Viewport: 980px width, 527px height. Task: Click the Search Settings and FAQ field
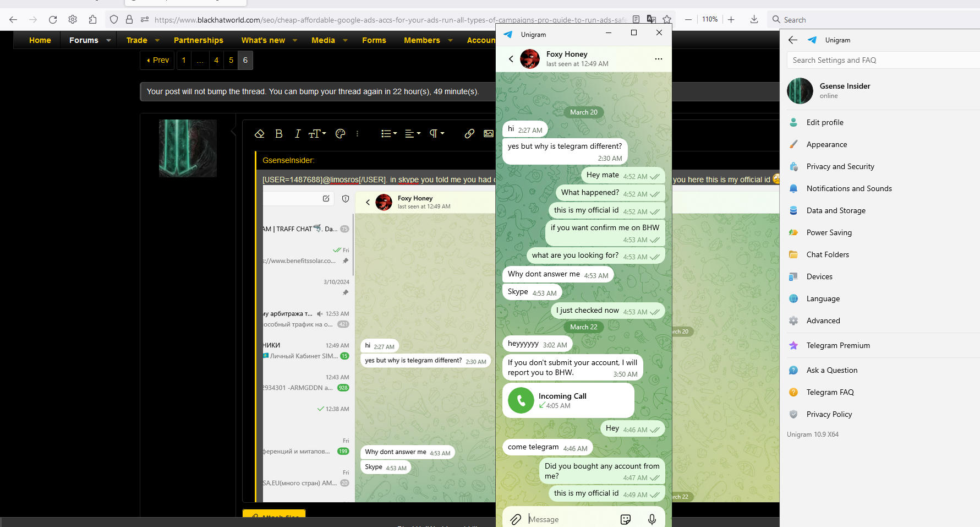pos(883,60)
